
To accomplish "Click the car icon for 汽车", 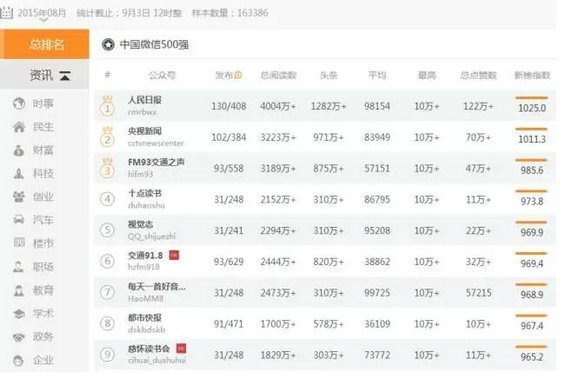I will click(x=19, y=219).
